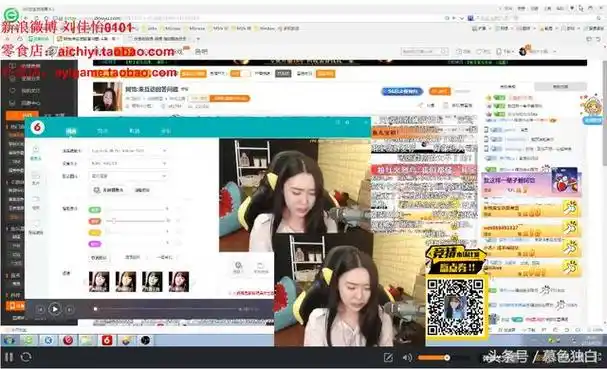Image resolution: width=607 pixels, height=369 pixels.
Task: Switch to the third tab in the 6 dialog
Action: (x=134, y=131)
